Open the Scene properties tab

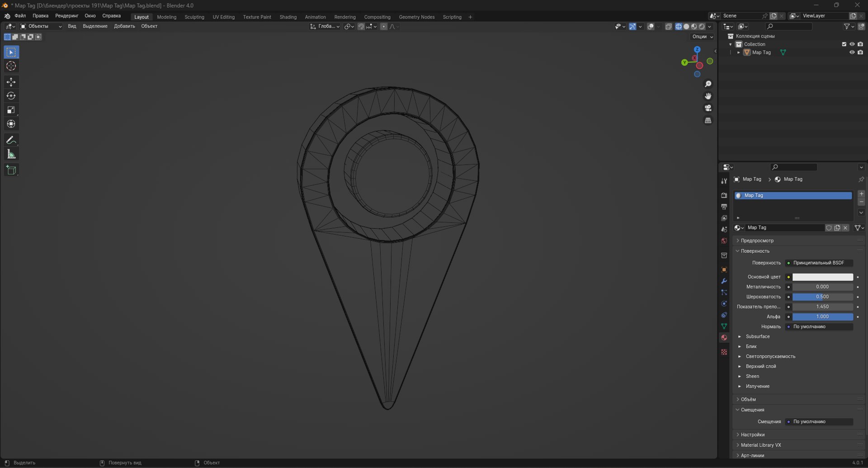coord(724,229)
